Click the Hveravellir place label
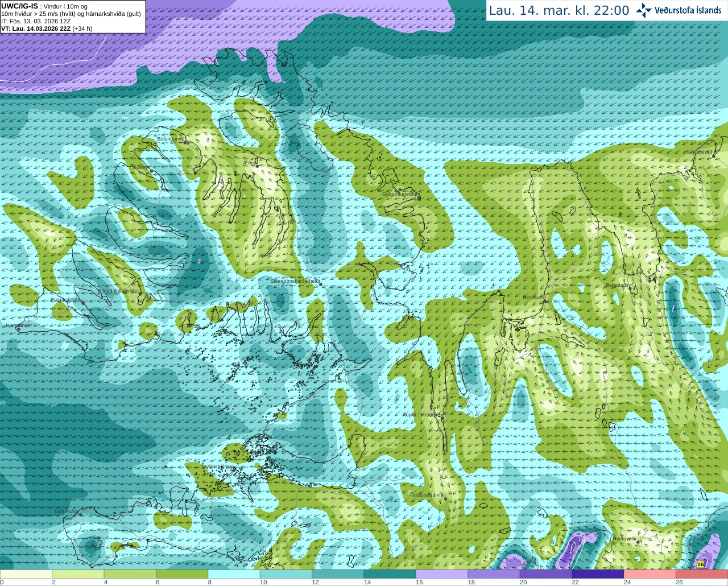Screen dimensions: 728x586 tap(624, 538)
